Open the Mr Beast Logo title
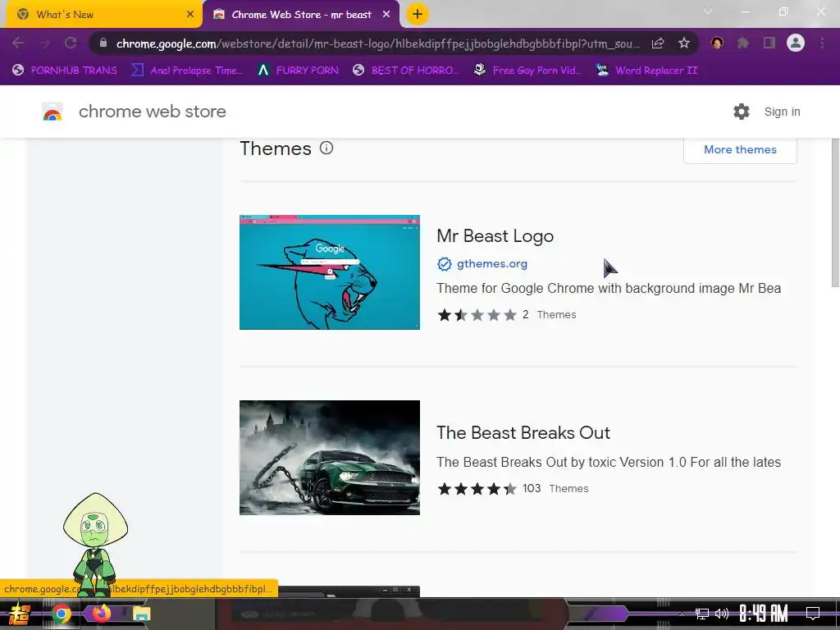 pyautogui.click(x=495, y=235)
